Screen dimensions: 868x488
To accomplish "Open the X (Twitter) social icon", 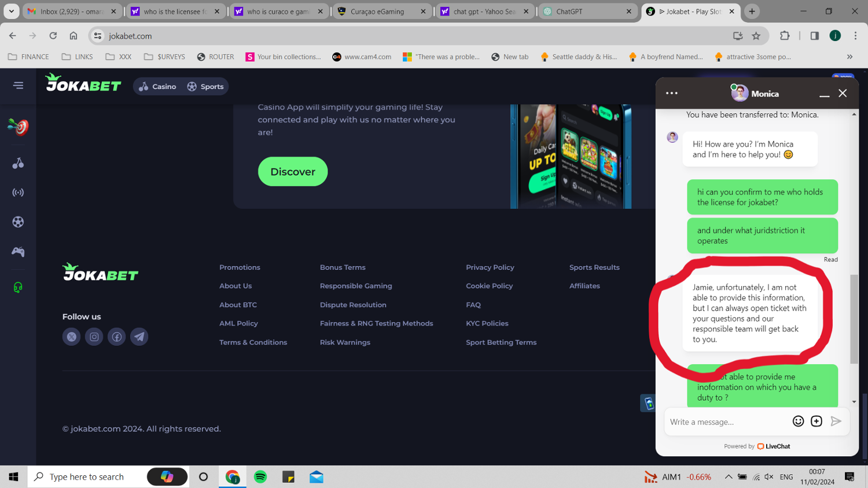I will click(71, 337).
